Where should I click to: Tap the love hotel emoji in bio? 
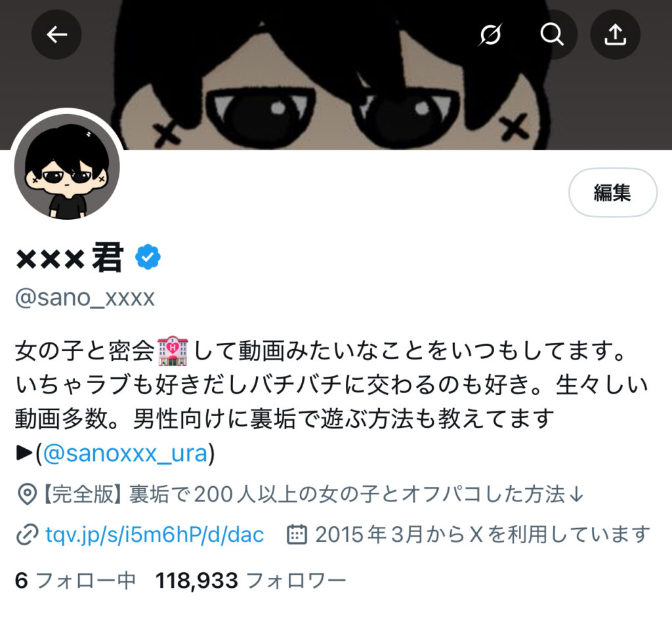(x=173, y=351)
